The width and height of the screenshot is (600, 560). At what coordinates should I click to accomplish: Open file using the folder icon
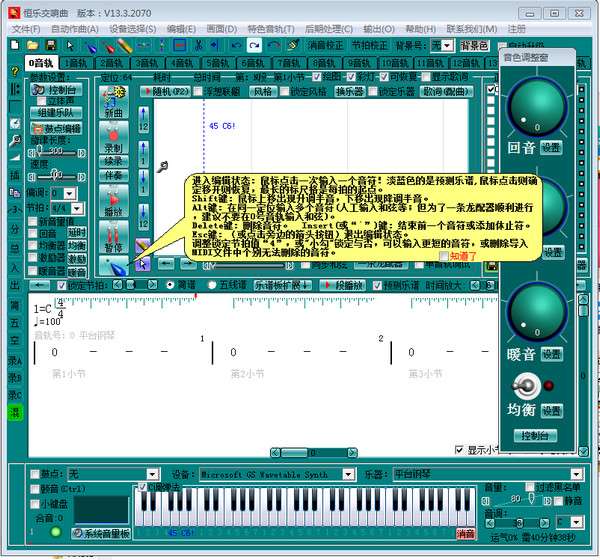tap(33, 46)
